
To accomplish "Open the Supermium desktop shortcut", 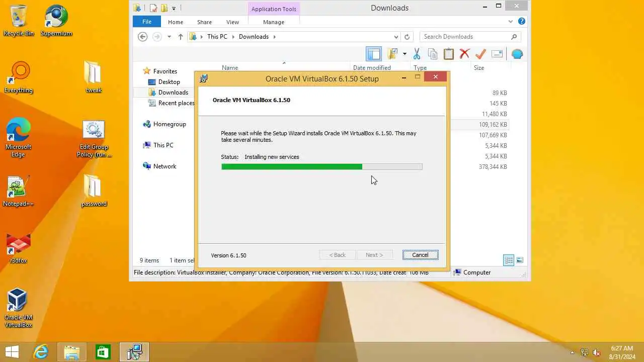I will pyautogui.click(x=56, y=21).
